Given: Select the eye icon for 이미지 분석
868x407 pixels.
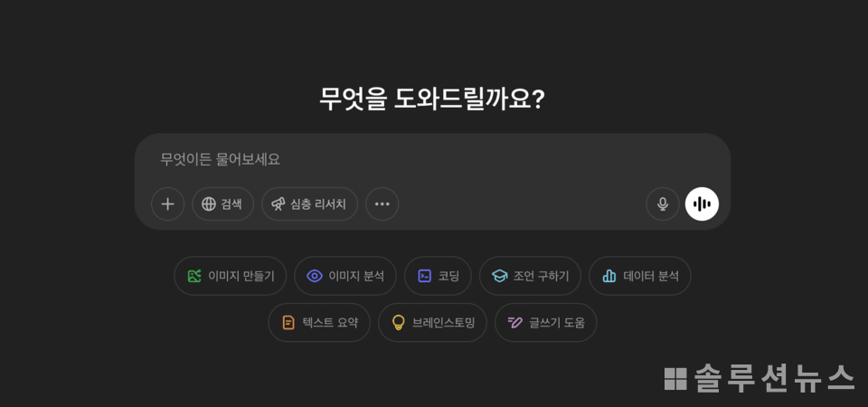Looking at the screenshot, I should coord(315,276).
